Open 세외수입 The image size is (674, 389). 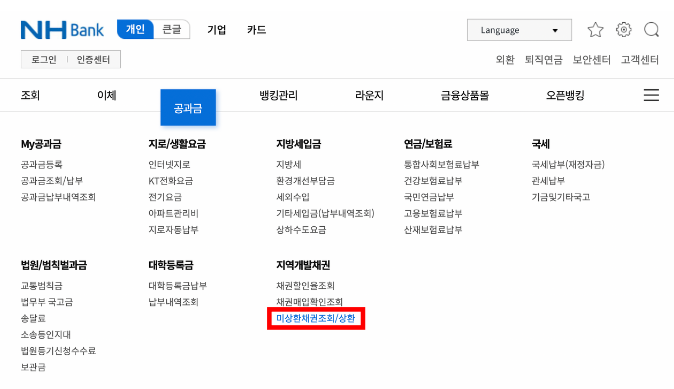point(293,197)
